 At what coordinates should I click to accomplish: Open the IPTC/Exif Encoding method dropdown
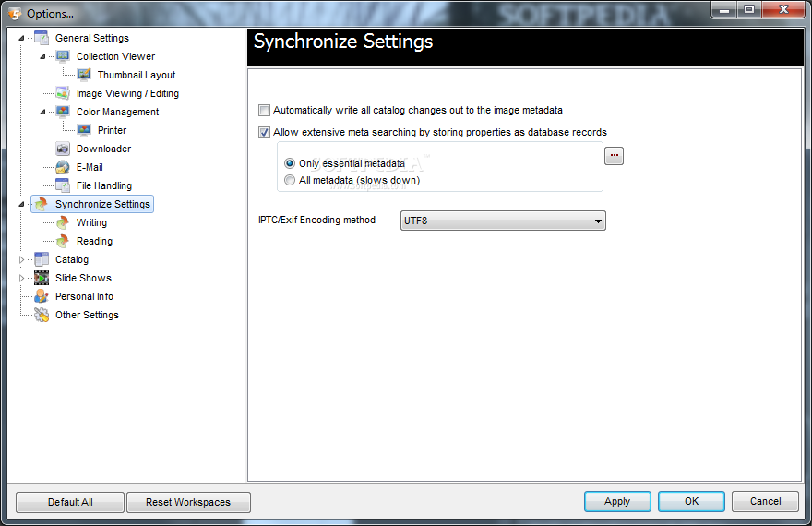pos(503,221)
